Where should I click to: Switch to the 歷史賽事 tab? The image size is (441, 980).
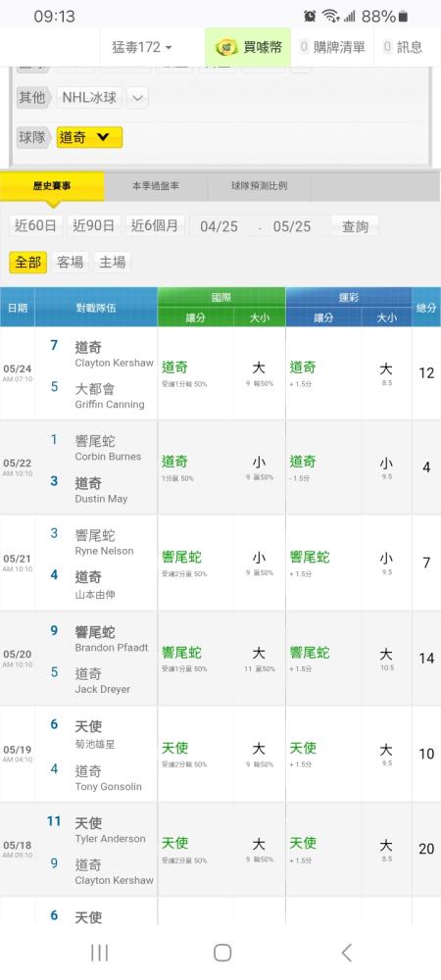click(52, 186)
